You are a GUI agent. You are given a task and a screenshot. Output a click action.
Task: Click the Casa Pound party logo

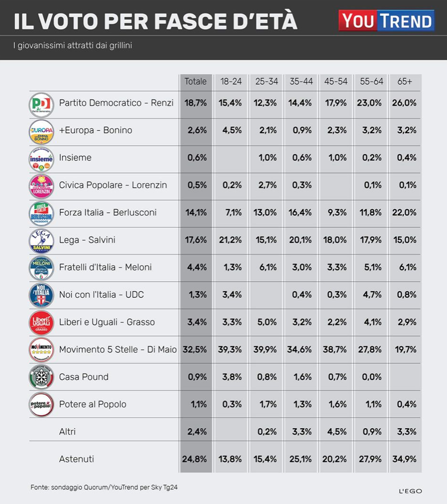click(42, 377)
